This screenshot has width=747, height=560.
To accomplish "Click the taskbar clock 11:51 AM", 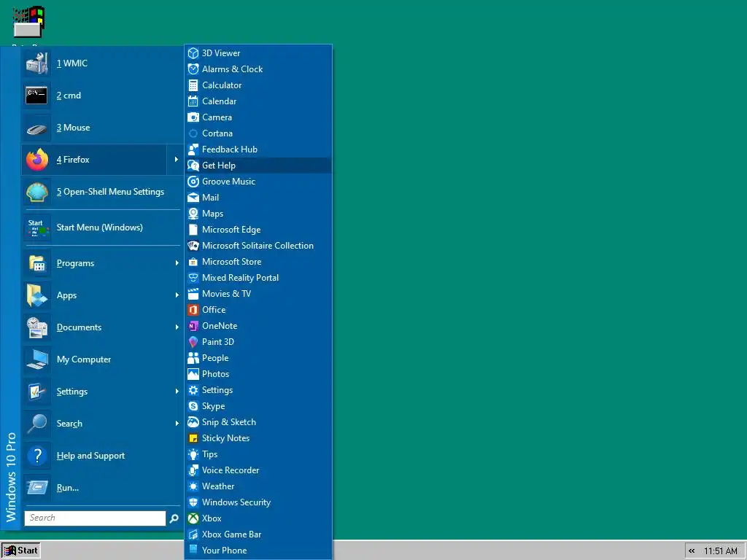I will (x=720, y=551).
